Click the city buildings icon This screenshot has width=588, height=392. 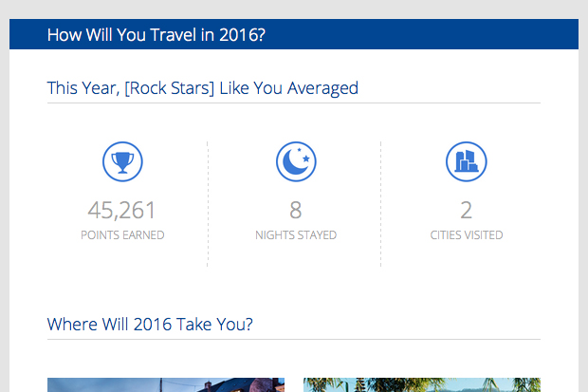[466, 162]
